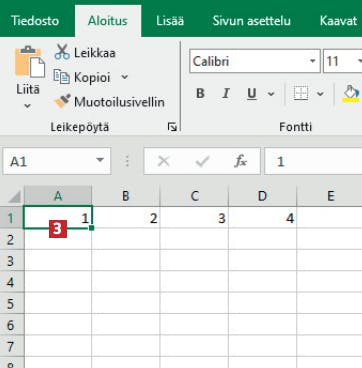Select the Muotoilusivellin format painter brush
The height and width of the screenshot is (368, 362).
pos(62,101)
